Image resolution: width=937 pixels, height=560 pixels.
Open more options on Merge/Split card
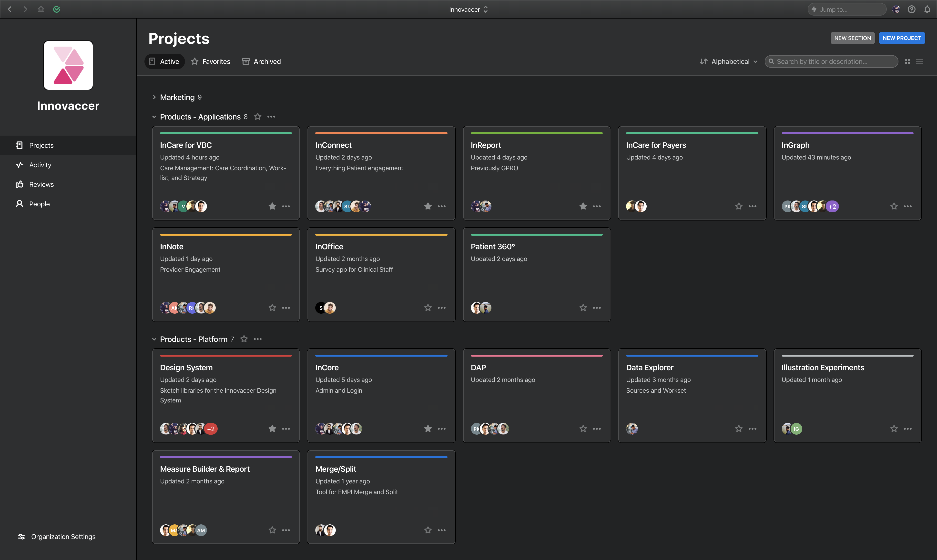441,530
